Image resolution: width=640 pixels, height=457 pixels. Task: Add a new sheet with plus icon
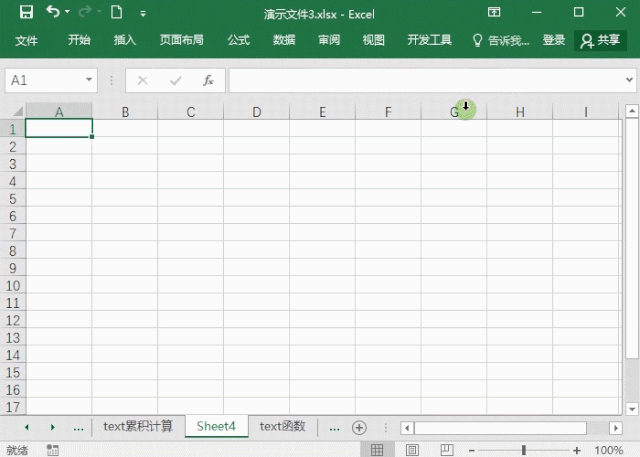click(359, 428)
